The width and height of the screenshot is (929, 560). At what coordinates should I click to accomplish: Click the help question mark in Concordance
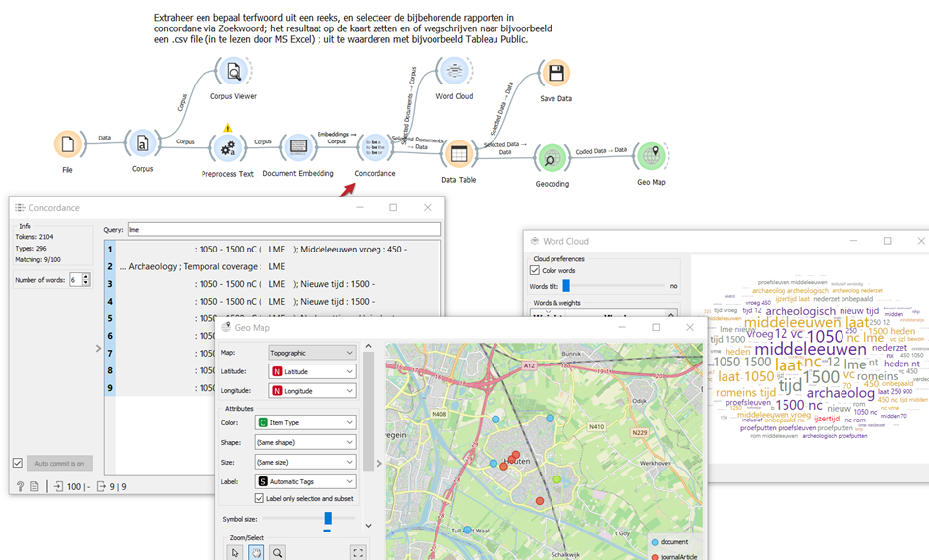tap(20, 486)
